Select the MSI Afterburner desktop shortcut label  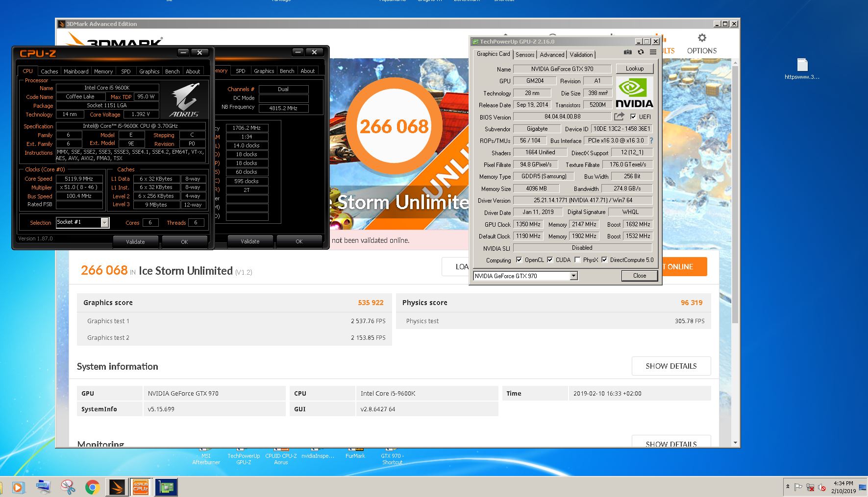[x=206, y=459]
